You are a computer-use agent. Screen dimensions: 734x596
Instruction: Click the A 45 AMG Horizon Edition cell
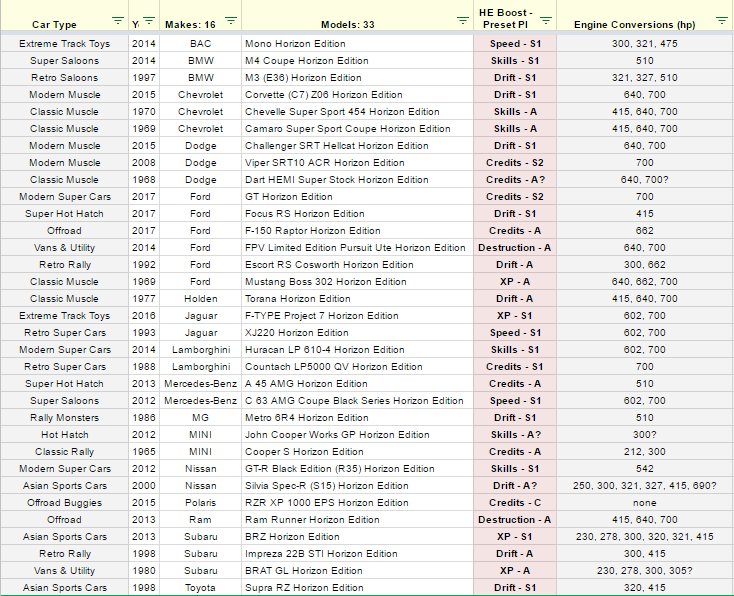pyautogui.click(x=357, y=384)
